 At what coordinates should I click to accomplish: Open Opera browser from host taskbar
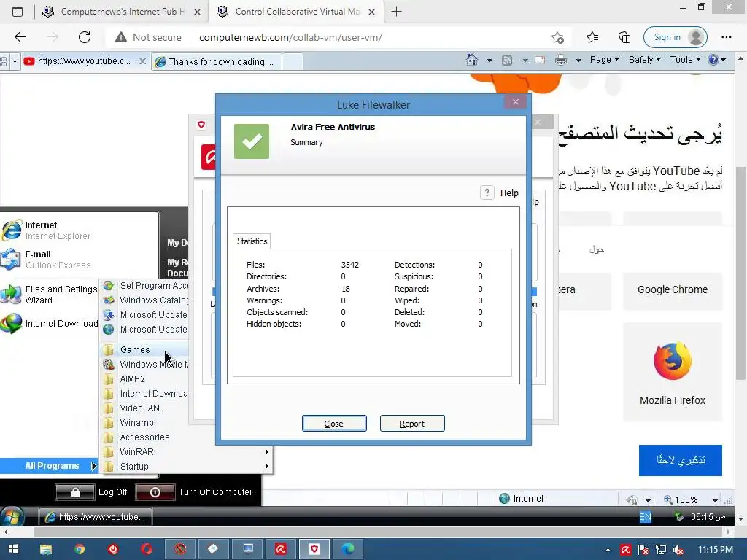coord(146,549)
